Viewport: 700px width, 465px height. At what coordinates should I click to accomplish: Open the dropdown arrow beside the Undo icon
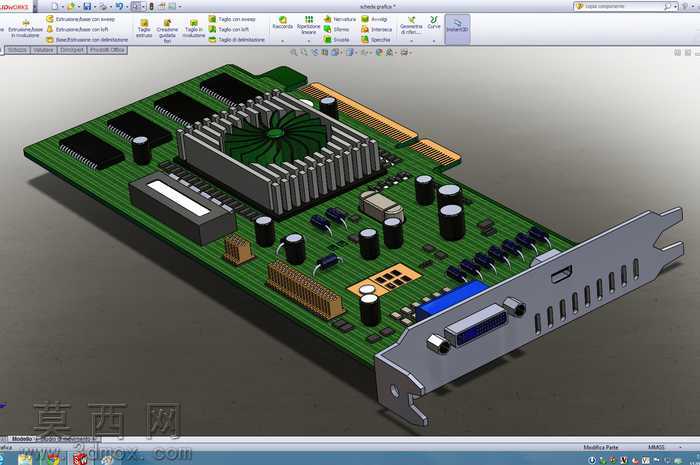[127, 7]
